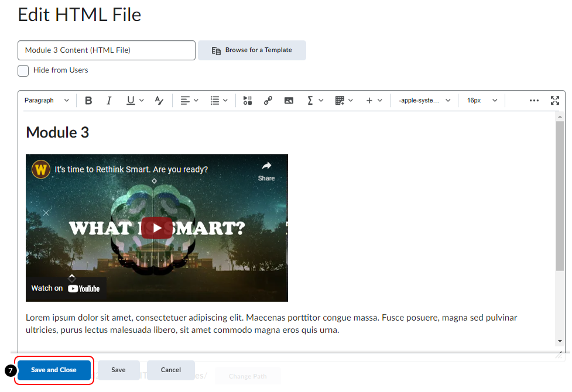Screen dimensions: 572x392
Task: Apply italic formatting
Action: coord(109,100)
